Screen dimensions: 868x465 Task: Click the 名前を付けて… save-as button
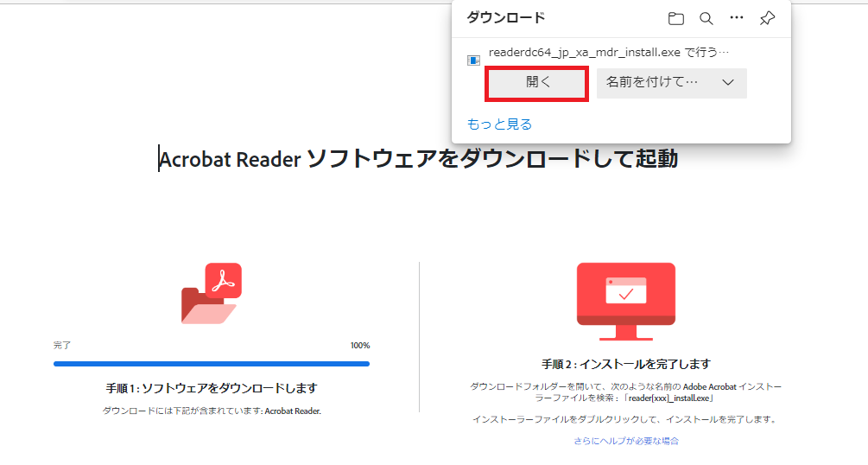pyautogui.click(x=651, y=83)
